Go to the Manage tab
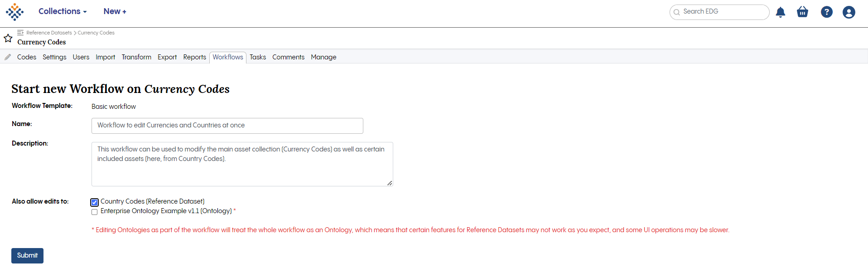The image size is (868, 273). [x=323, y=57]
